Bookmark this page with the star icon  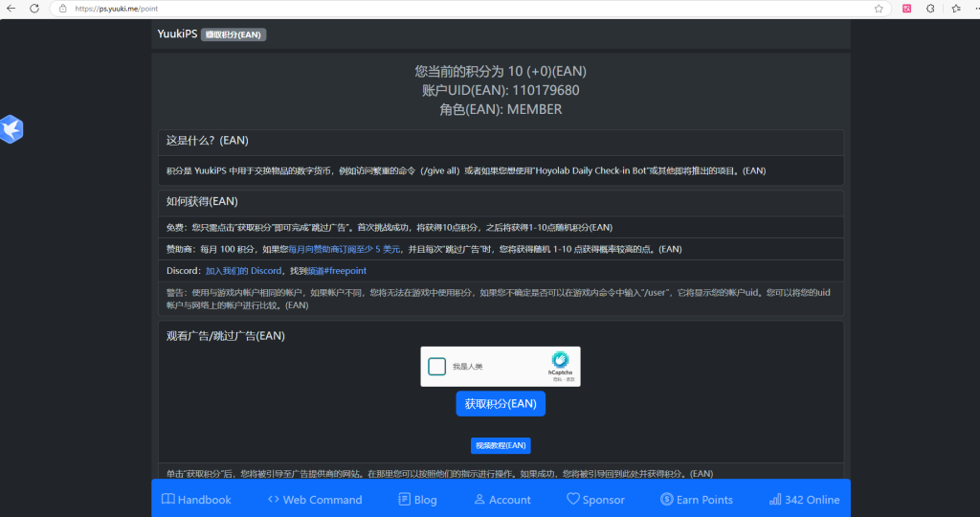coord(879,9)
